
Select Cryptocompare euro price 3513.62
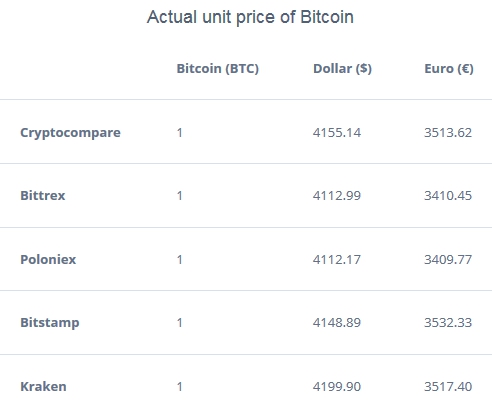448,133
